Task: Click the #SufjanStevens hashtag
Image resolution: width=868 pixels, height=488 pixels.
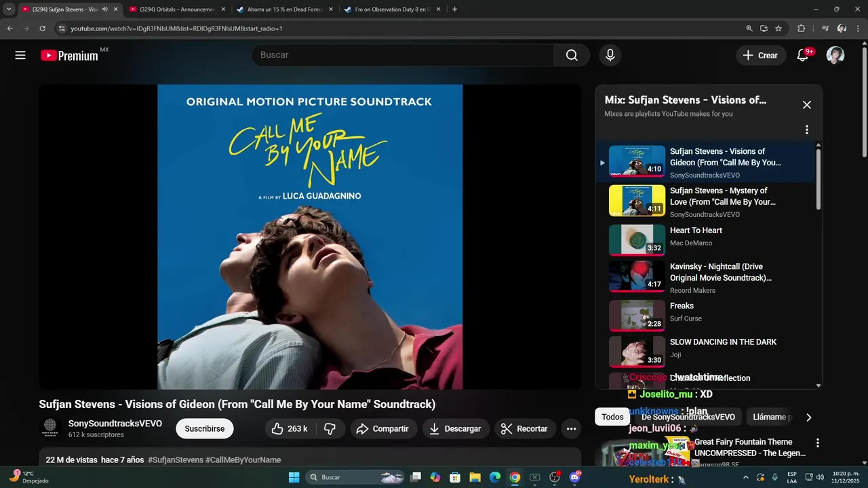Action: [x=176, y=460]
